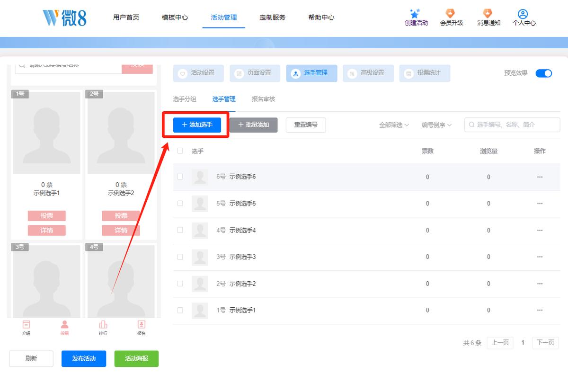Check the box for 5号 示例选手5
568x392 pixels.
tap(180, 203)
